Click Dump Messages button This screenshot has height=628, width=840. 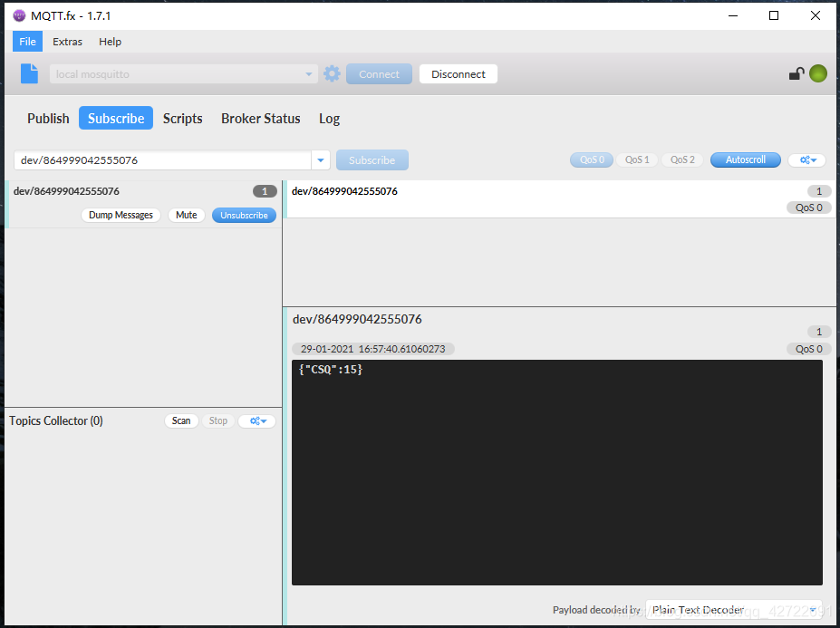(121, 215)
